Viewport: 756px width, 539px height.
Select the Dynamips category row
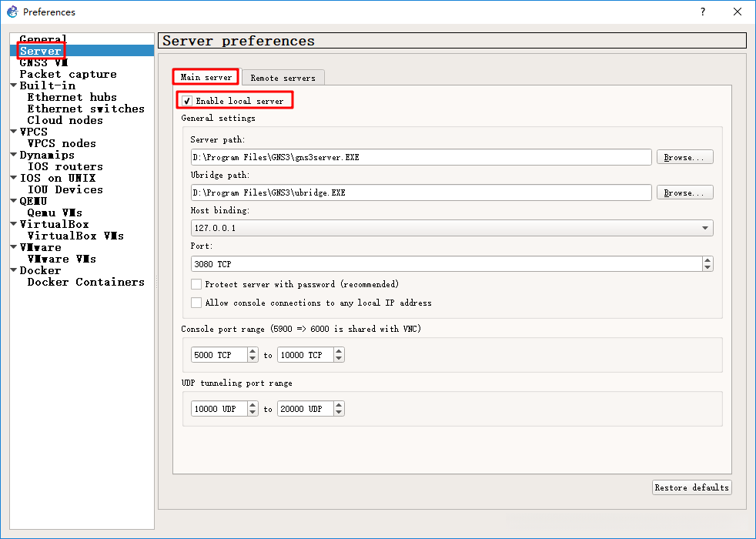[x=47, y=155]
